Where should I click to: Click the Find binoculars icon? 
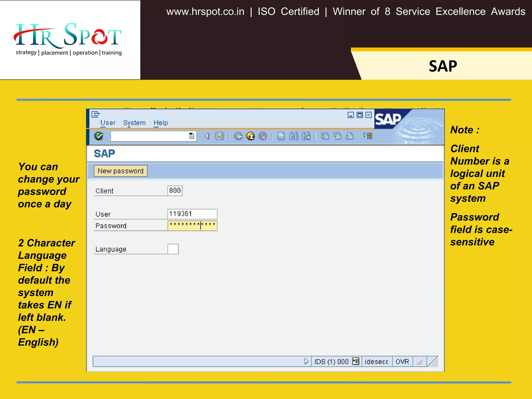[x=294, y=136]
